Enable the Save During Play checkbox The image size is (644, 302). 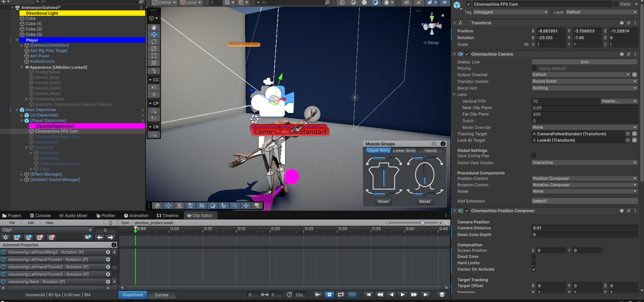(534, 156)
